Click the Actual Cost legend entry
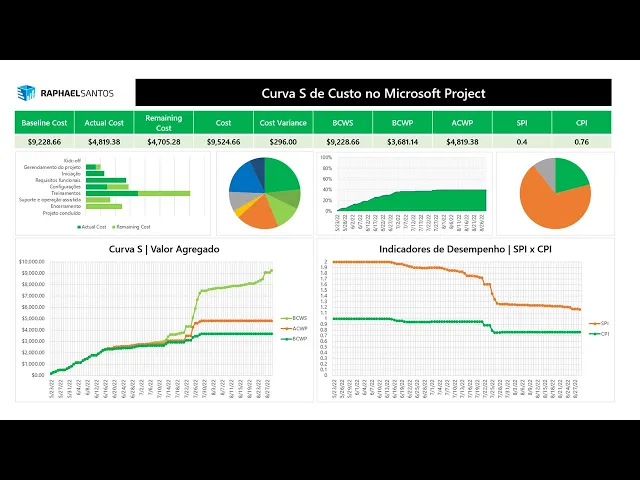This screenshot has width=640, height=480. click(92, 227)
